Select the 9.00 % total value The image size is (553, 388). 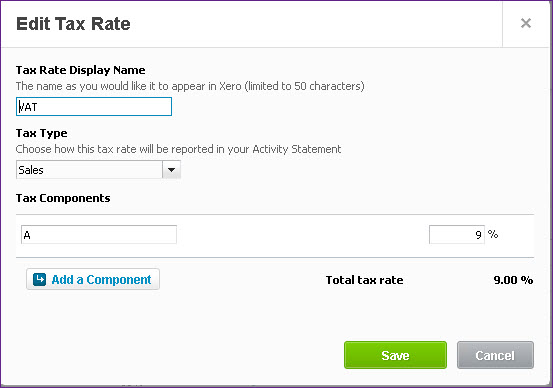pyautogui.click(x=513, y=280)
